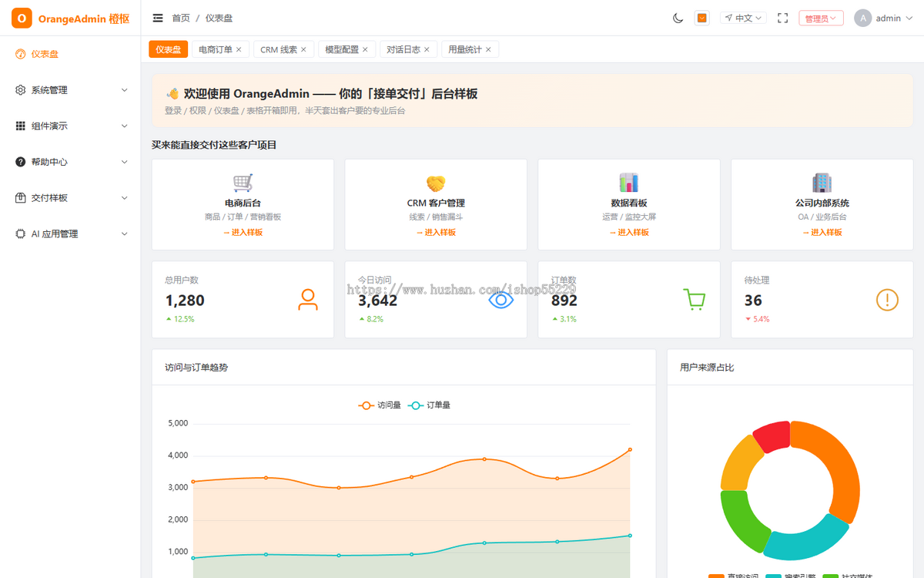Toggle dark mode with the moon icon
Screen dimensions: 924x578
pos(678,18)
